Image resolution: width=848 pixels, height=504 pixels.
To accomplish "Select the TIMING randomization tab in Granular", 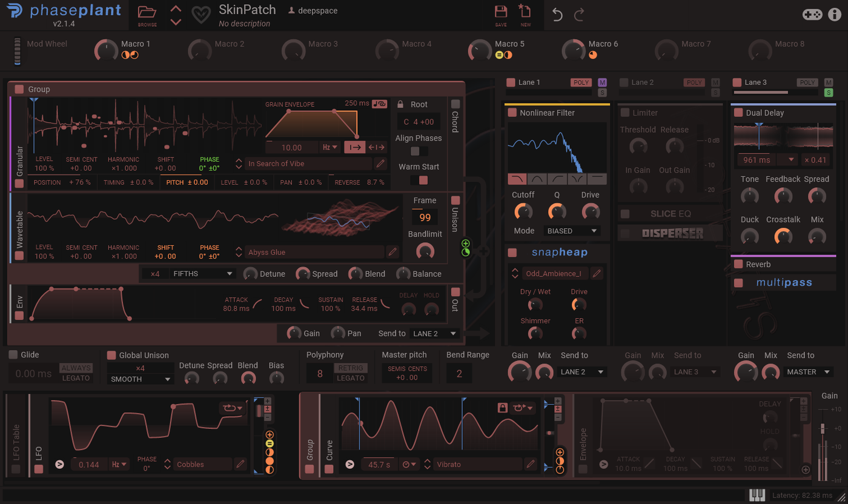I will [x=128, y=182].
